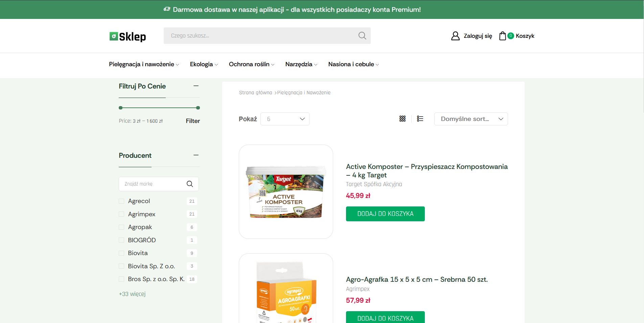The image size is (644, 323).
Task: Open the Domyślne sortowanie dropdown
Action: pos(471,119)
